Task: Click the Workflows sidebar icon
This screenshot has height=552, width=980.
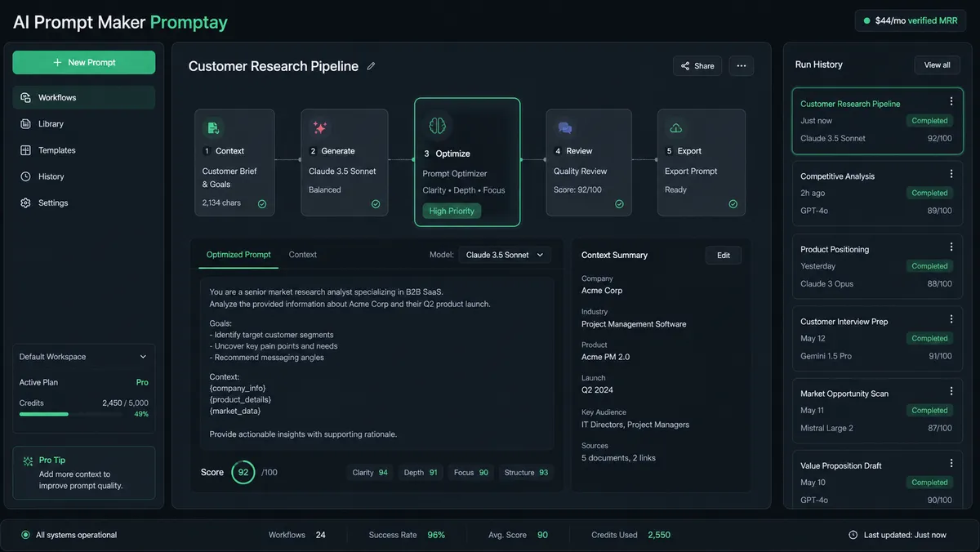Action: (x=25, y=97)
